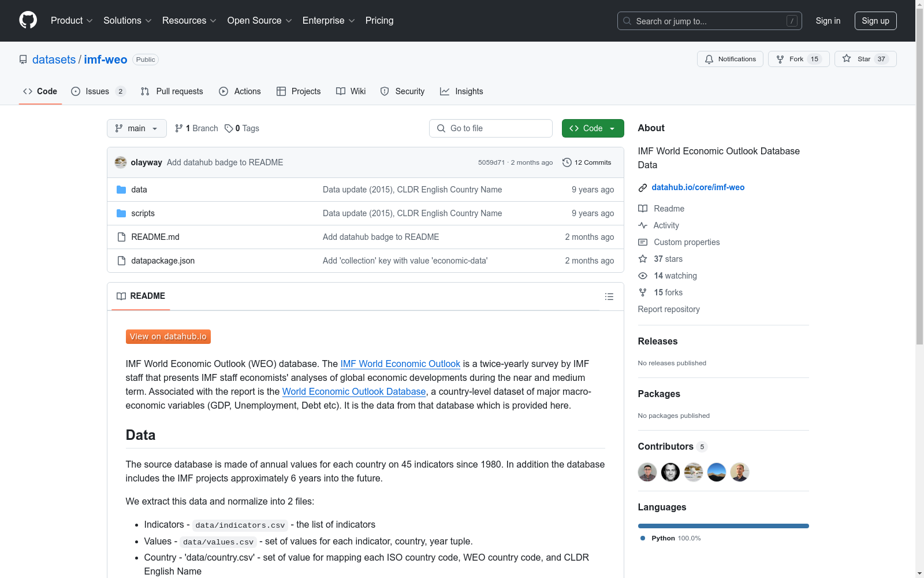The height and width of the screenshot is (578, 924).
Task: Focus the Go to file input
Action: point(491,128)
